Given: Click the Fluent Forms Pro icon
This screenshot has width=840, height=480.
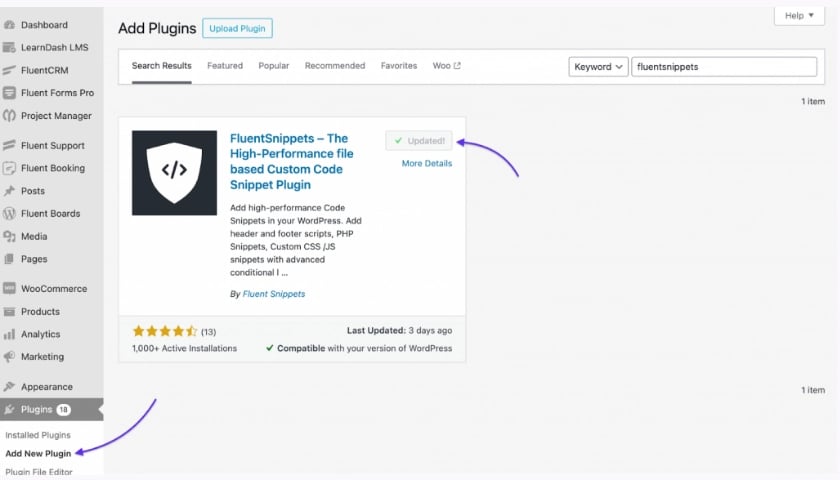Looking at the screenshot, I should click(x=9, y=93).
